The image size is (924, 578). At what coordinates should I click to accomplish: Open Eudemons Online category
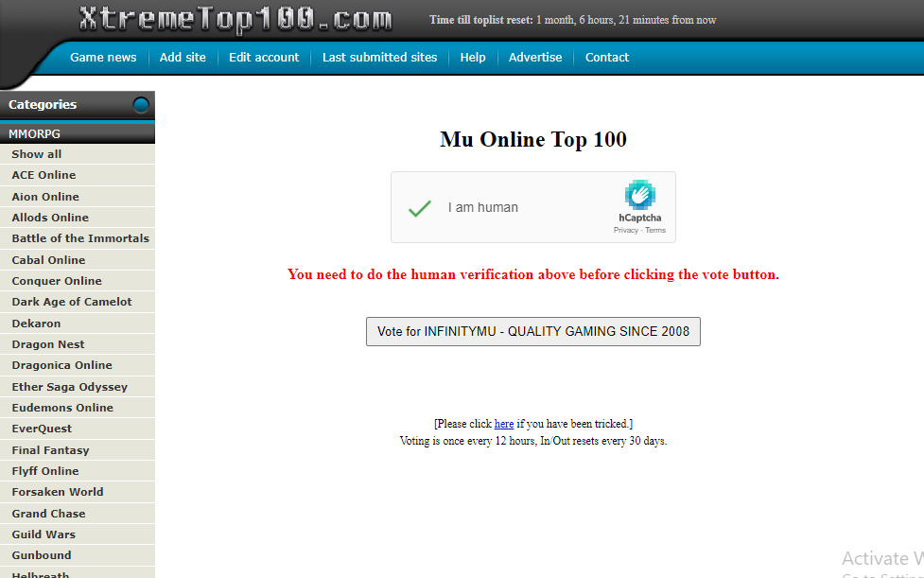point(78,408)
